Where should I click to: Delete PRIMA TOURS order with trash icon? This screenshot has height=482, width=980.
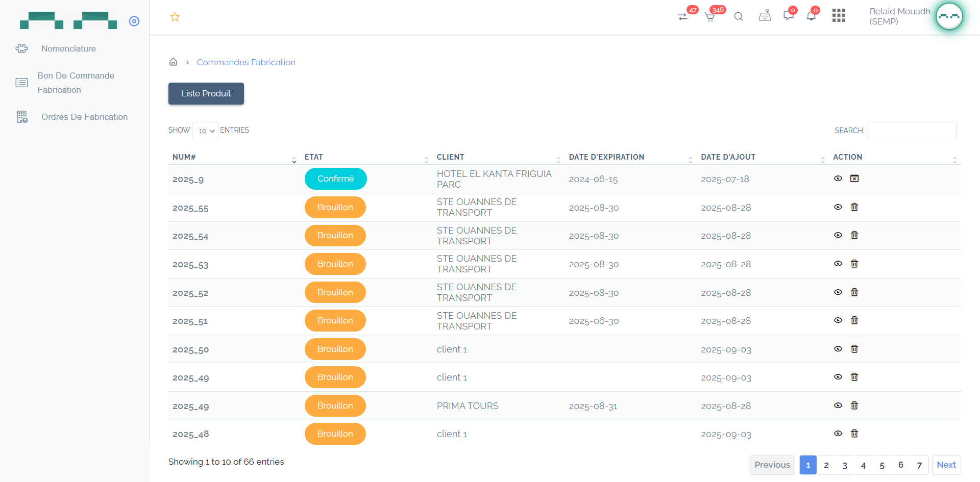click(x=854, y=405)
